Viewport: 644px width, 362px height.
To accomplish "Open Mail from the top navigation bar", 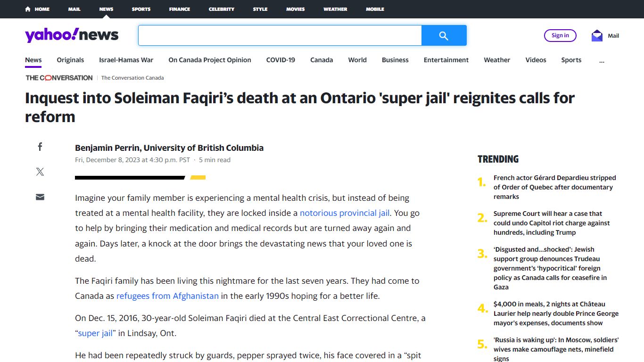I will coord(74,9).
